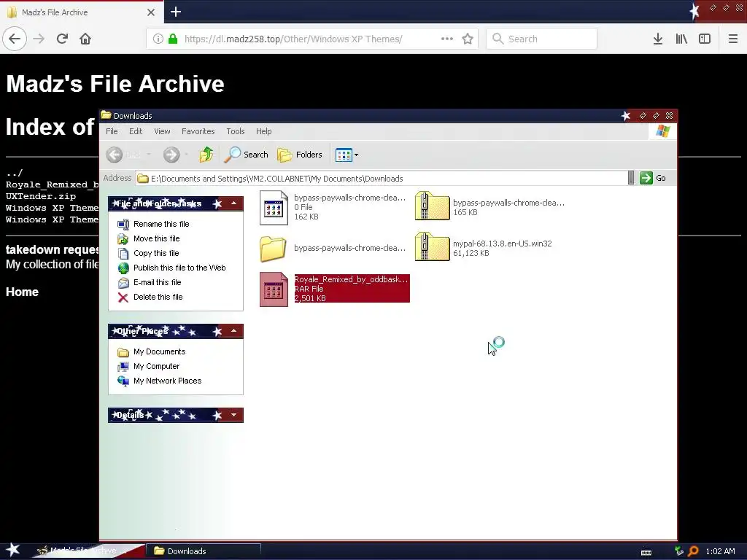Image resolution: width=747 pixels, height=560 pixels.
Task: Open the UXTender.zip link on webpage
Action: tap(41, 196)
